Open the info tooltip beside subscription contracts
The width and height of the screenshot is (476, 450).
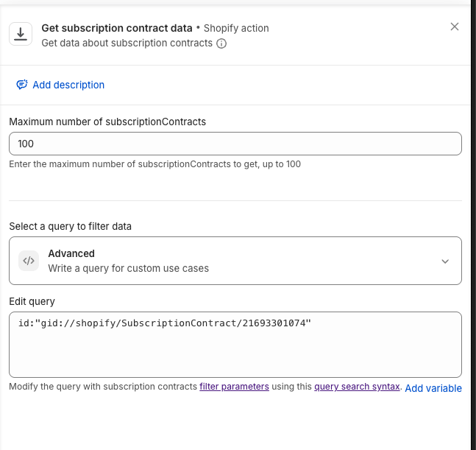[221, 43]
